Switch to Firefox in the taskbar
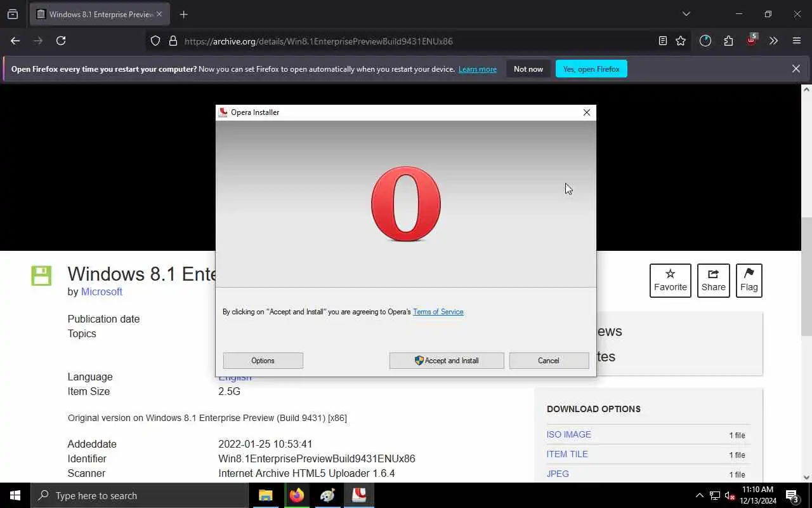The height and width of the screenshot is (508, 812). pos(297,495)
